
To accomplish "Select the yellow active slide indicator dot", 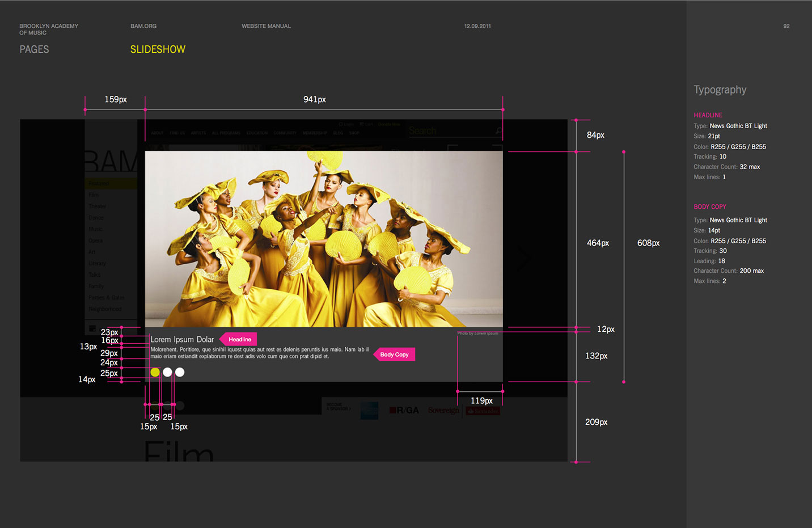I will [155, 373].
